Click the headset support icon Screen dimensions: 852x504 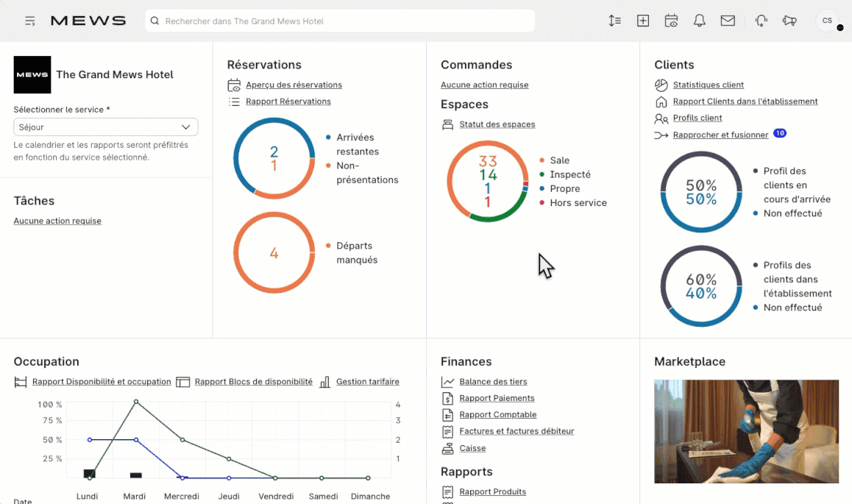762,21
